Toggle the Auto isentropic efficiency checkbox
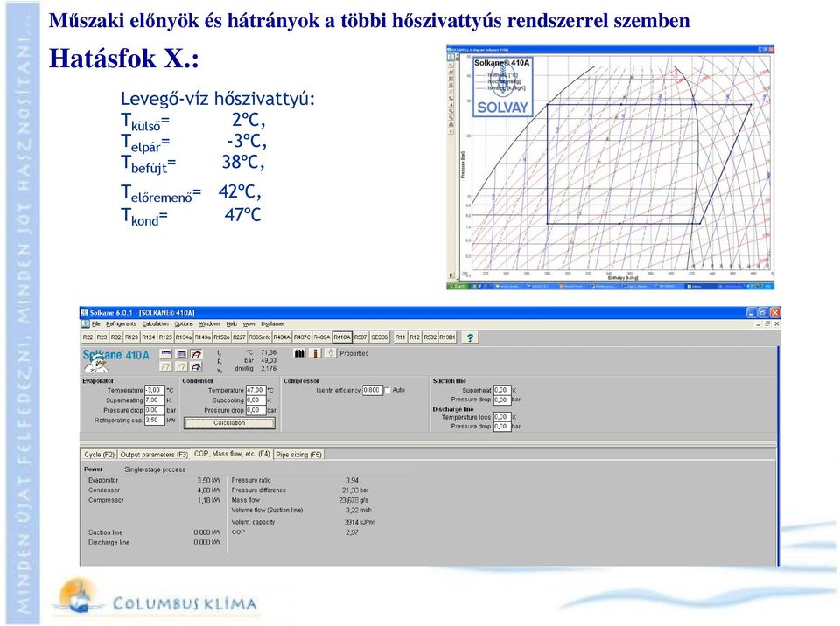This screenshot has height=626, width=840. [388, 391]
